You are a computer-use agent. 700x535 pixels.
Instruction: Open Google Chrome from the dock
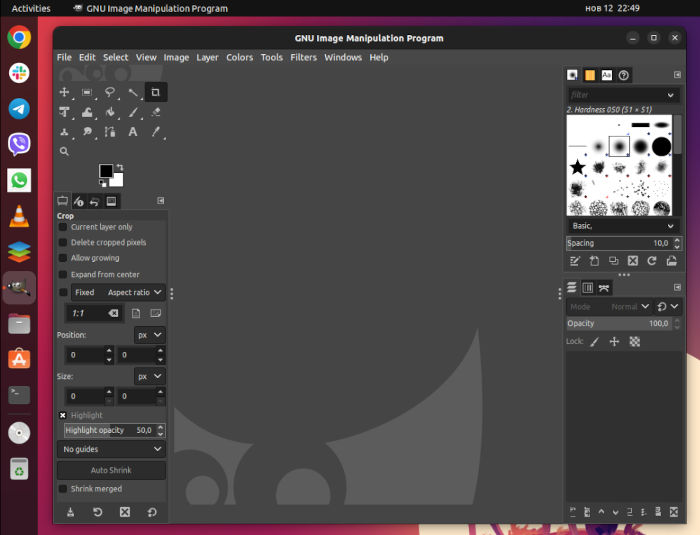[19, 37]
